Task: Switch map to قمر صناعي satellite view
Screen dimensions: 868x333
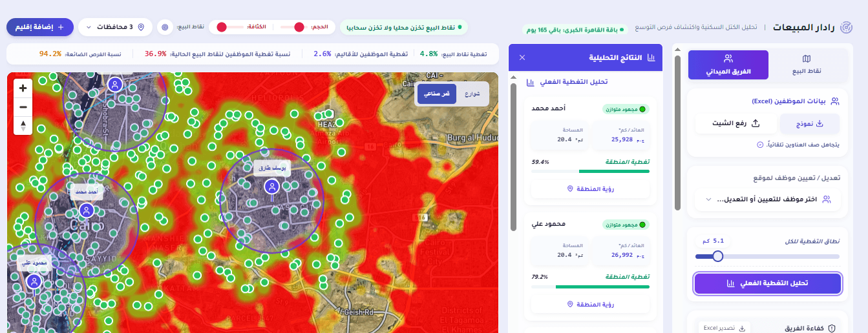Action: click(x=437, y=94)
